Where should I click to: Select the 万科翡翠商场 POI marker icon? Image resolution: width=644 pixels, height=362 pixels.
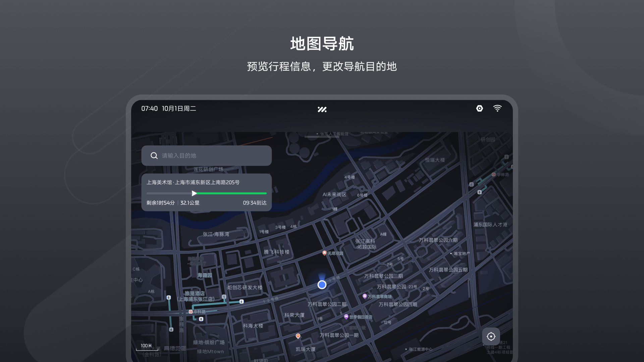[365, 296]
